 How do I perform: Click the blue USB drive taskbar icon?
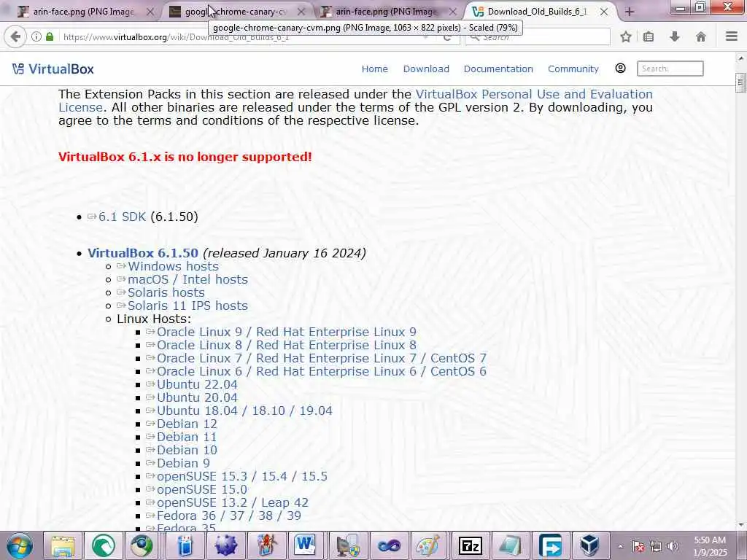click(185, 545)
